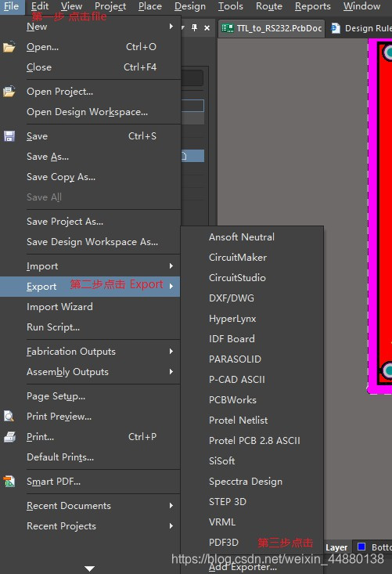Image resolution: width=392 pixels, height=574 pixels.
Task: Select Open Design Workspace...
Action: click(90, 112)
